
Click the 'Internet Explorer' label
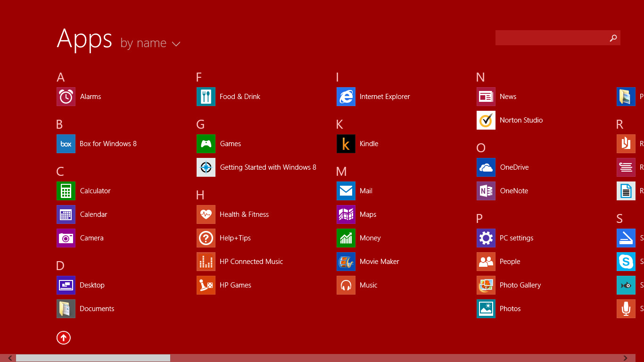pyautogui.click(x=385, y=97)
